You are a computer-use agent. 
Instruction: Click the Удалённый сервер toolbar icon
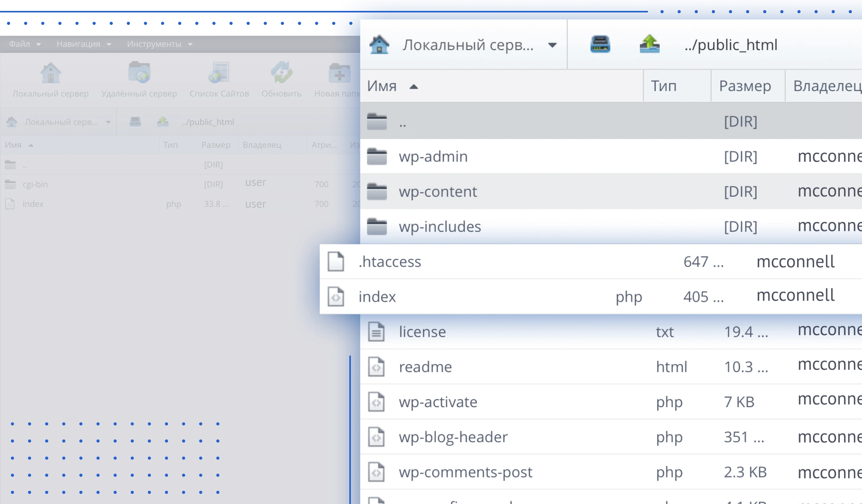click(x=139, y=73)
